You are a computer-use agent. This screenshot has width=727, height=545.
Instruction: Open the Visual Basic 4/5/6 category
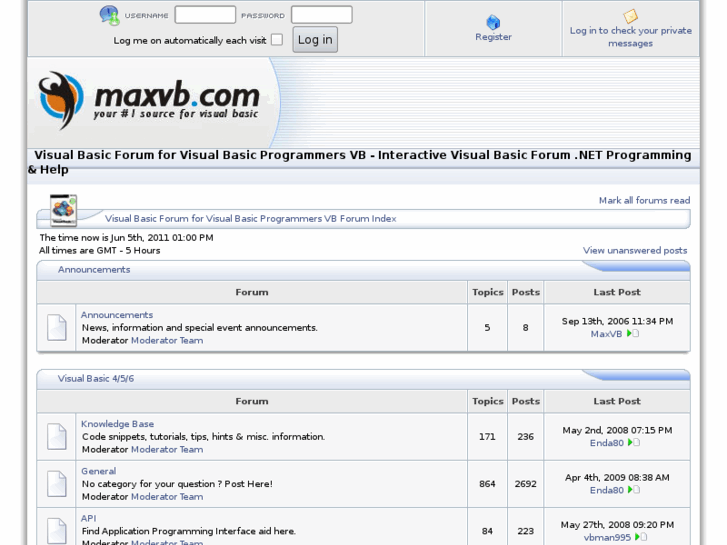96,379
